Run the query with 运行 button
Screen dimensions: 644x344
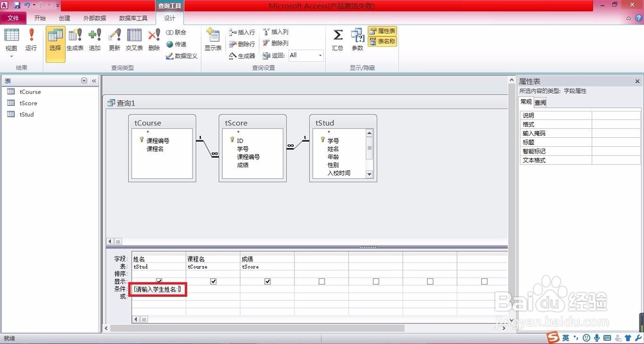(x=31, y=40)
